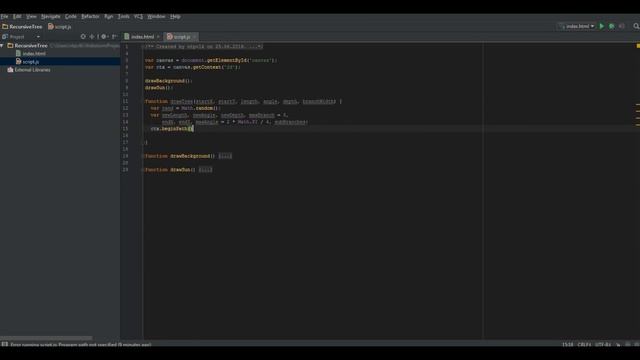The height and width of the screenshot is (360, 640).
Task: Click the greyed-out Stop icon
Action: [622, 26]
